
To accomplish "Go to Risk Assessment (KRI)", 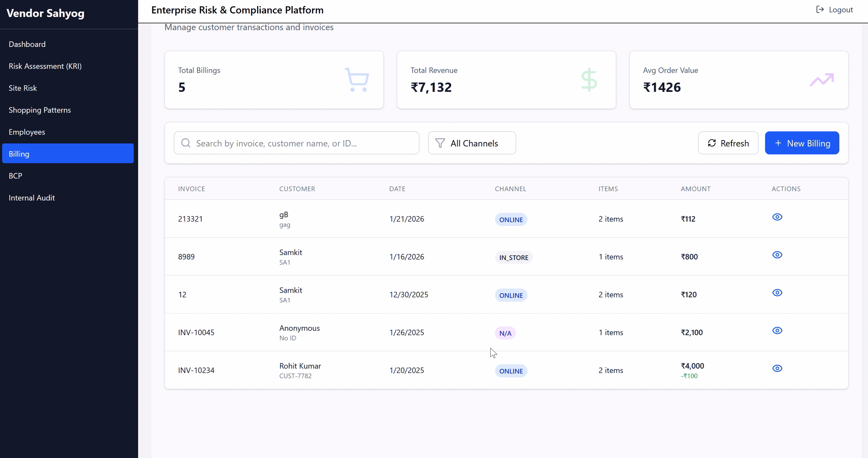I will (45, 66).
